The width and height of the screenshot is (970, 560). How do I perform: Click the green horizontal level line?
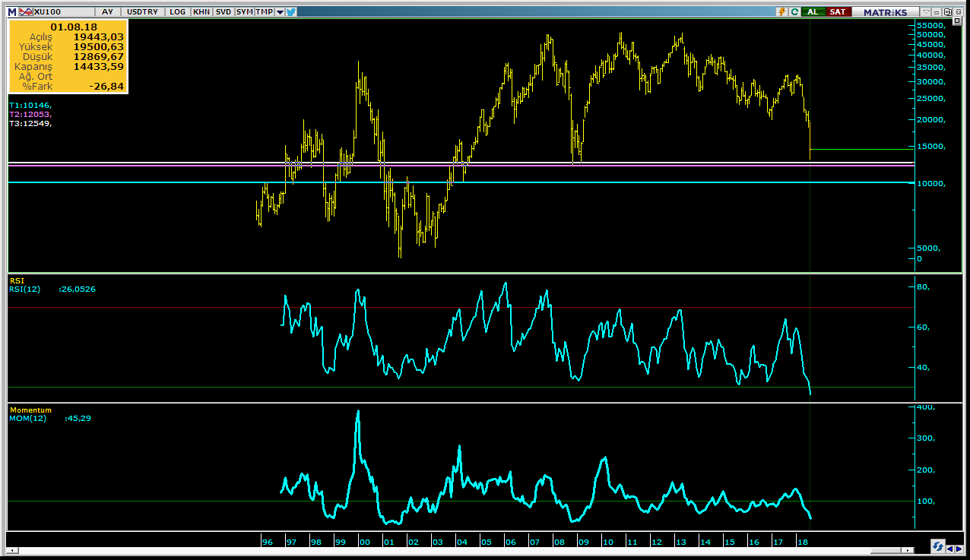[x=861, y=149]
